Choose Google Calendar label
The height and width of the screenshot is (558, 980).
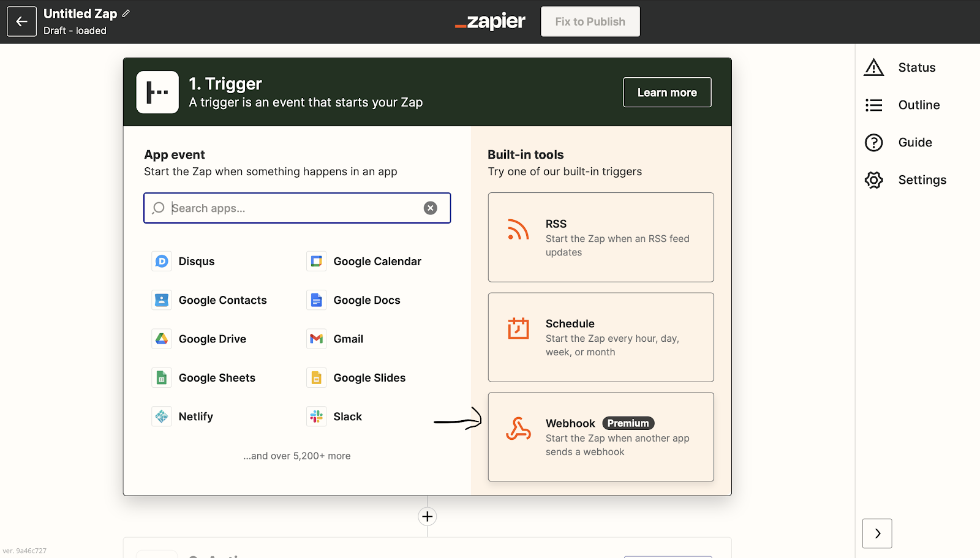pos(377,262)
